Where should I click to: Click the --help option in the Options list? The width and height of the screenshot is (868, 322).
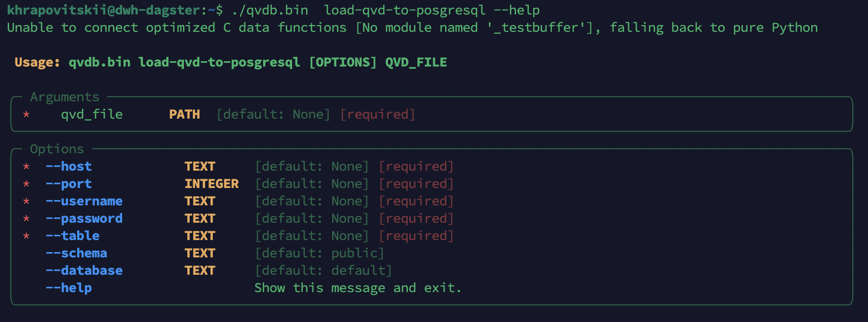[x=69, y=288]
